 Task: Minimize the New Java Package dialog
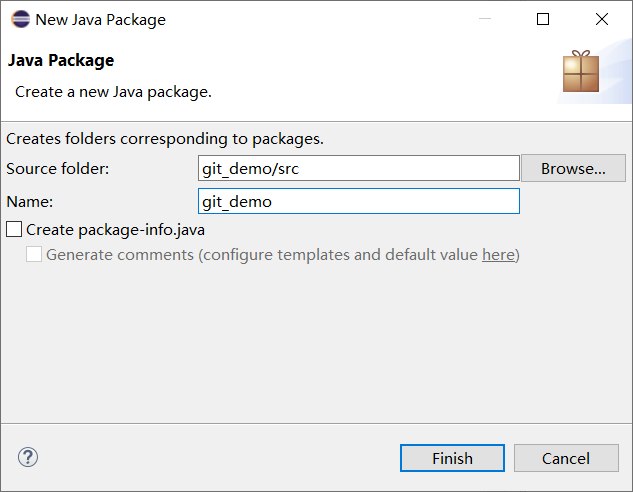click(486, 19)
